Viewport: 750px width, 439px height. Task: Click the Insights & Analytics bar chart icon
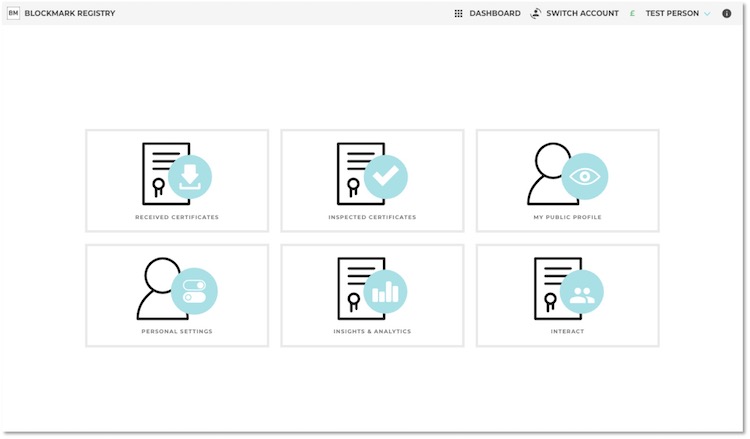tap(385, 292)
